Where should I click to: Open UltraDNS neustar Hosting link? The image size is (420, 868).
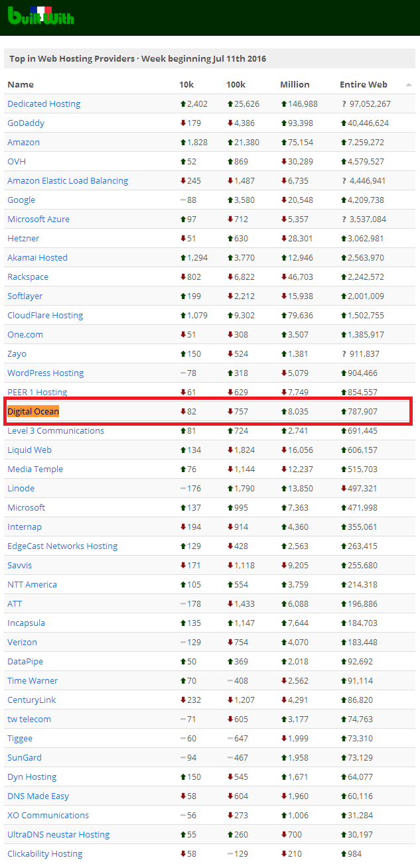click(x=58, y=834)
